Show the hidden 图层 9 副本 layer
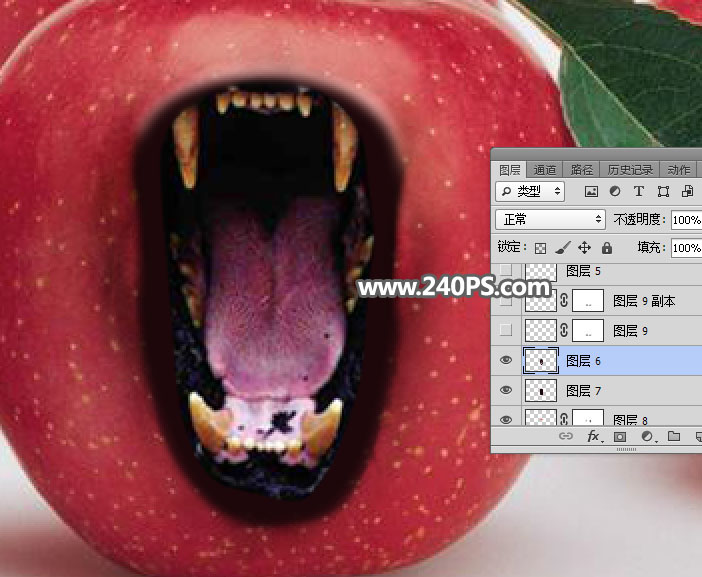Viewport: 702px width, 577px height. coord(506,301)
